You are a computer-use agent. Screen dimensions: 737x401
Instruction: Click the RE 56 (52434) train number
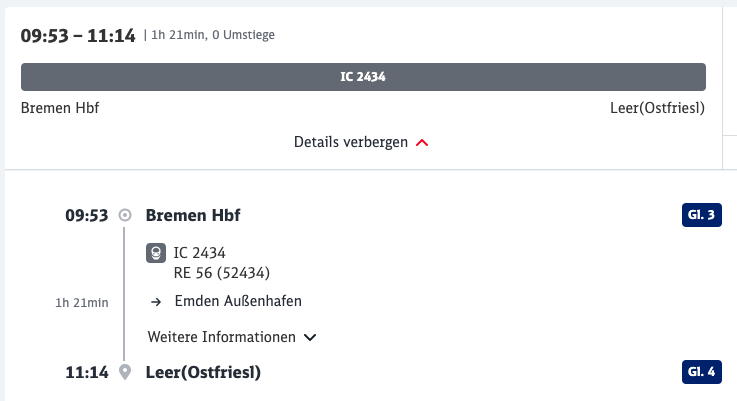coord(223,270)
